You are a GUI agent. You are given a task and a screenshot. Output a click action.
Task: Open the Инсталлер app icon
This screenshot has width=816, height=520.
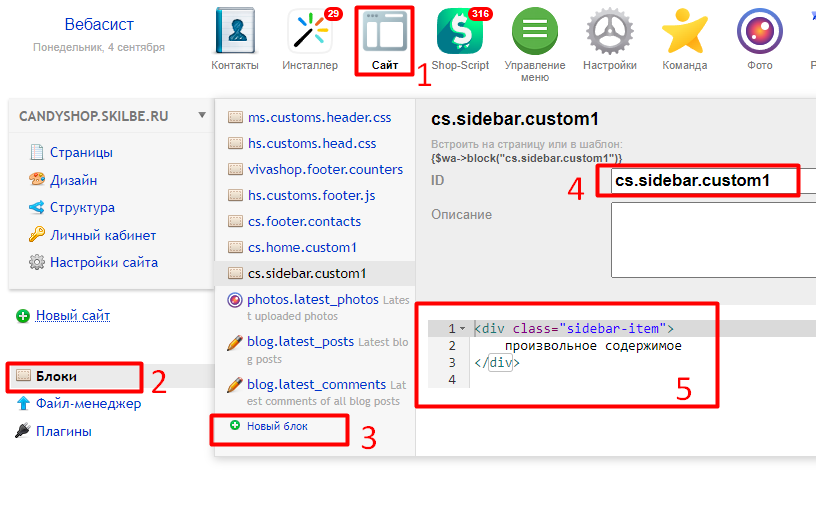click(x=309, y=32)
